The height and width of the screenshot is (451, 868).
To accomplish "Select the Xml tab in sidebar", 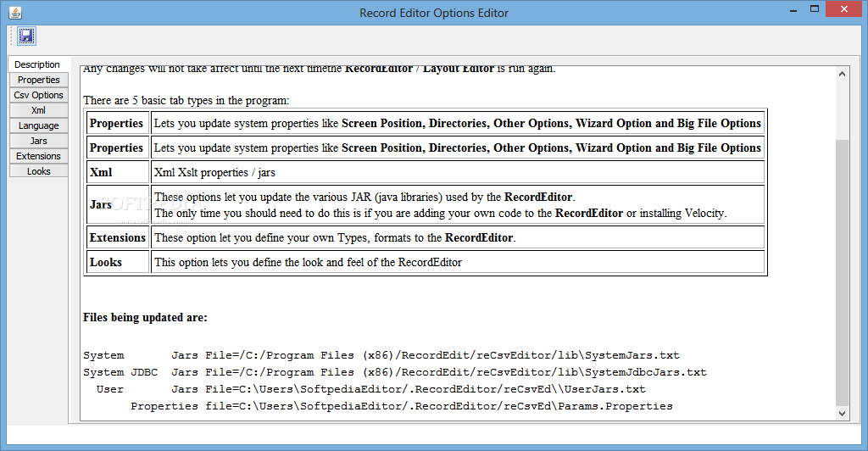I will (x=39, y=110).
